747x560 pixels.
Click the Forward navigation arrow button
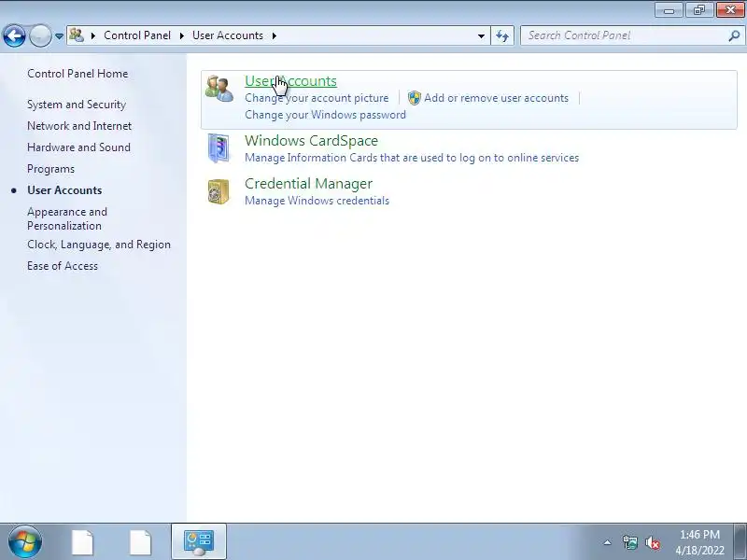40,35
